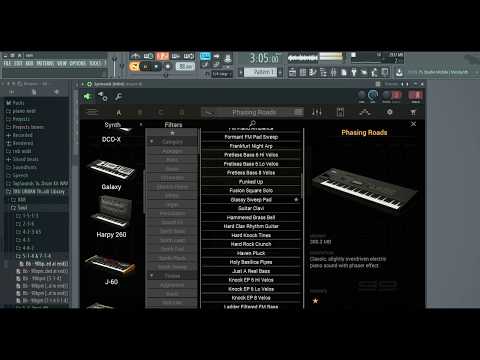Close the preset browser with X

point(413,124)
